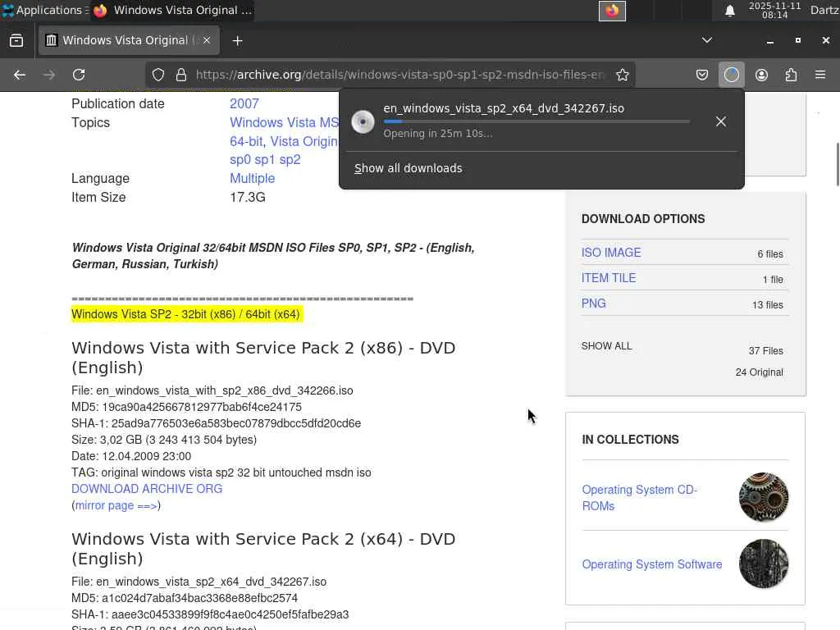This screenshot has height=630, width=840.
Task: Open Operating System CD-ROMs collection link
Action: (639, 498)
